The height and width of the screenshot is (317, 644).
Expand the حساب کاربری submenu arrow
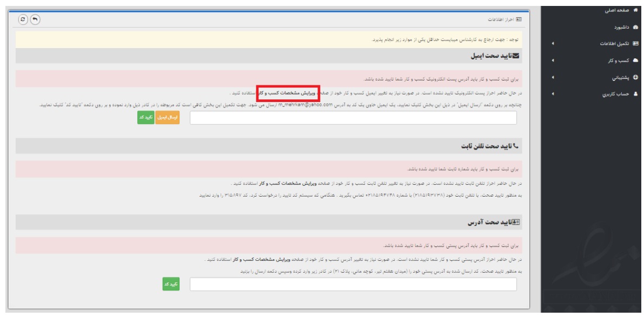point(553,94)
